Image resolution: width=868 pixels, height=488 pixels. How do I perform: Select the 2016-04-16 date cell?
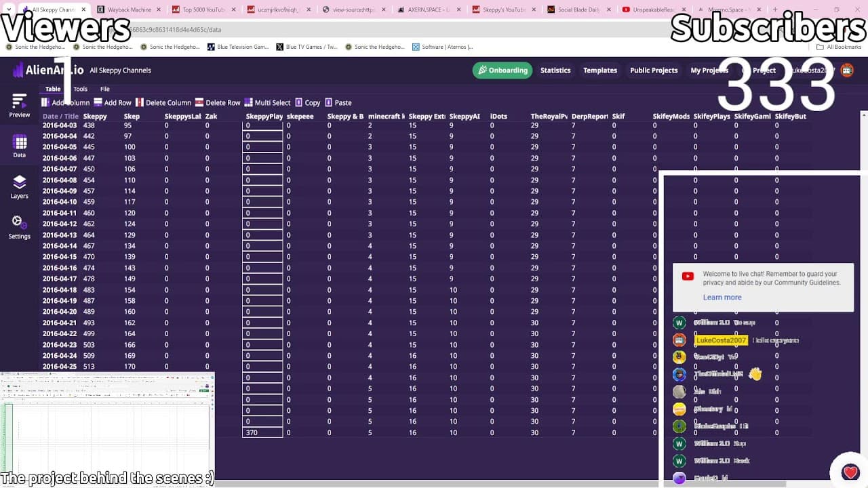coord(60,268)
